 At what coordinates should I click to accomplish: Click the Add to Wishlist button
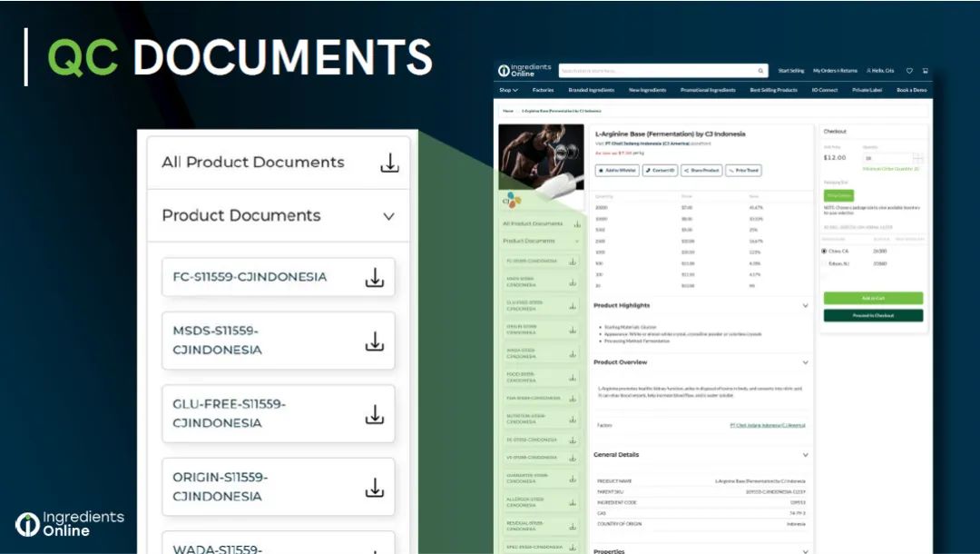click(x=618, y=170)
